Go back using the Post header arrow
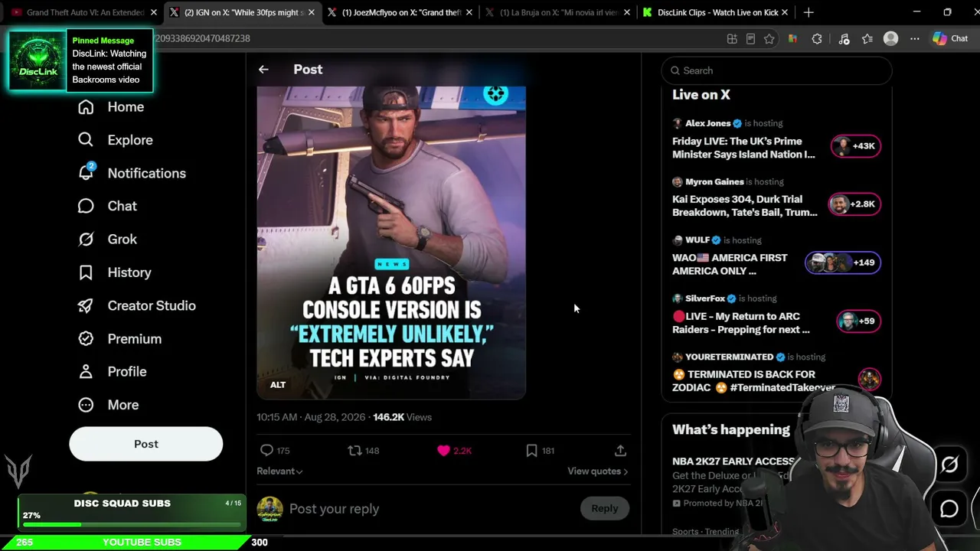Viewport: 980px width, 551px height. [x=263, y=70]
